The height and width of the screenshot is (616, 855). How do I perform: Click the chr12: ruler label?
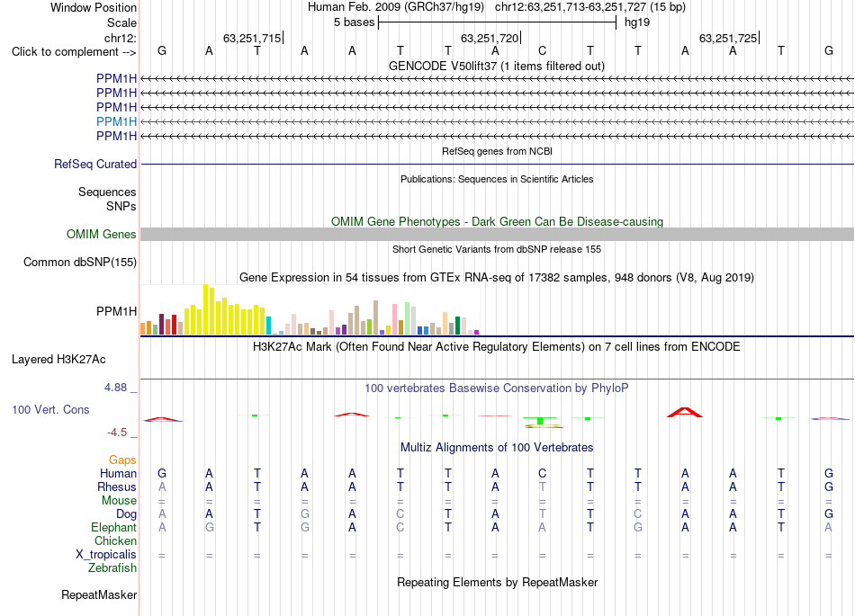point(120,38)
